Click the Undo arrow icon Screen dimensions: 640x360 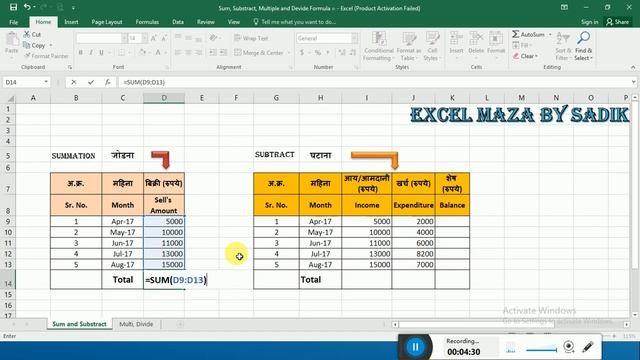27,7
